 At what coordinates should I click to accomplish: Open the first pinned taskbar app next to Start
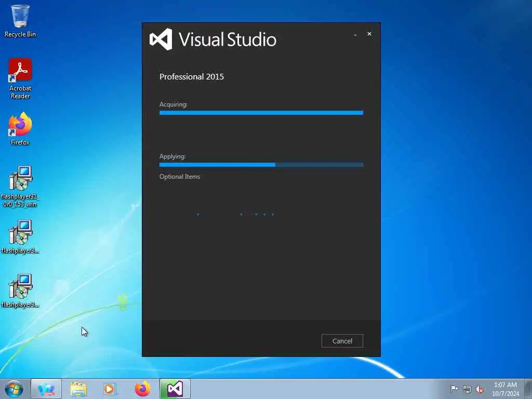pos(46,389)
